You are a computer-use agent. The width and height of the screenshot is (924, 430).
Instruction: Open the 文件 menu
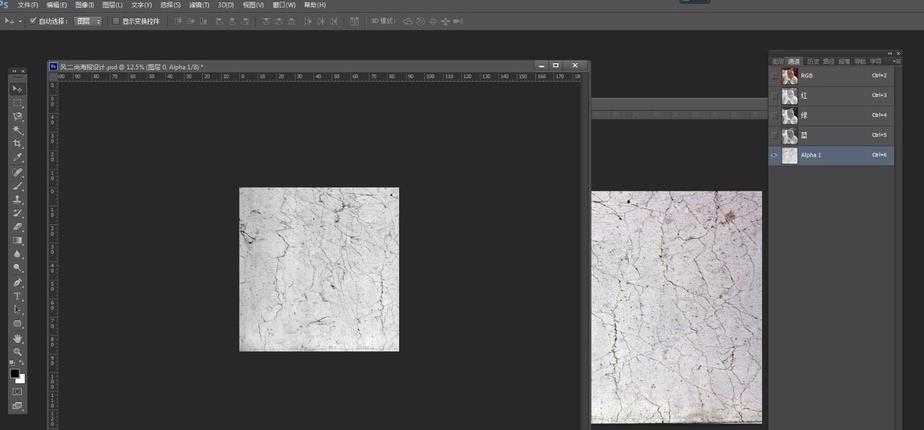pyautogui.click(x=27, y=5)
